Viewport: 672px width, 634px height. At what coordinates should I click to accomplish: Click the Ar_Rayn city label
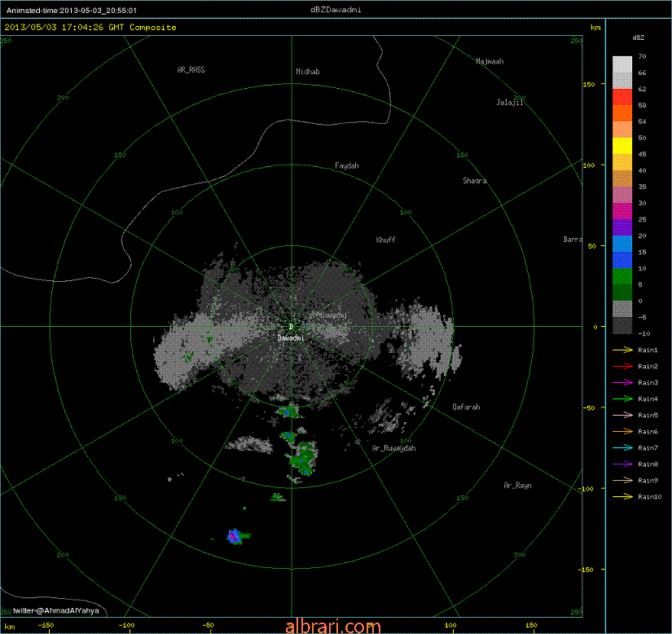point(517,485)
